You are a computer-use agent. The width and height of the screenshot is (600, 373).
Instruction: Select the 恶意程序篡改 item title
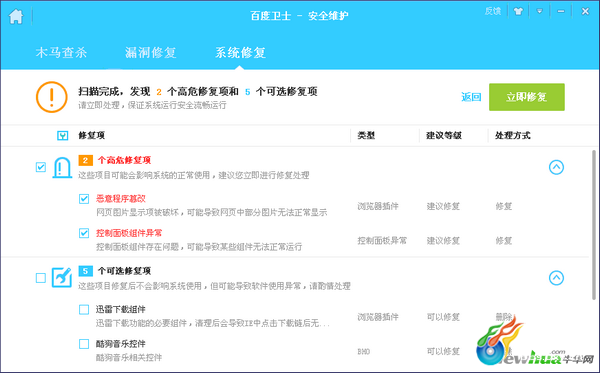point(121,199)
